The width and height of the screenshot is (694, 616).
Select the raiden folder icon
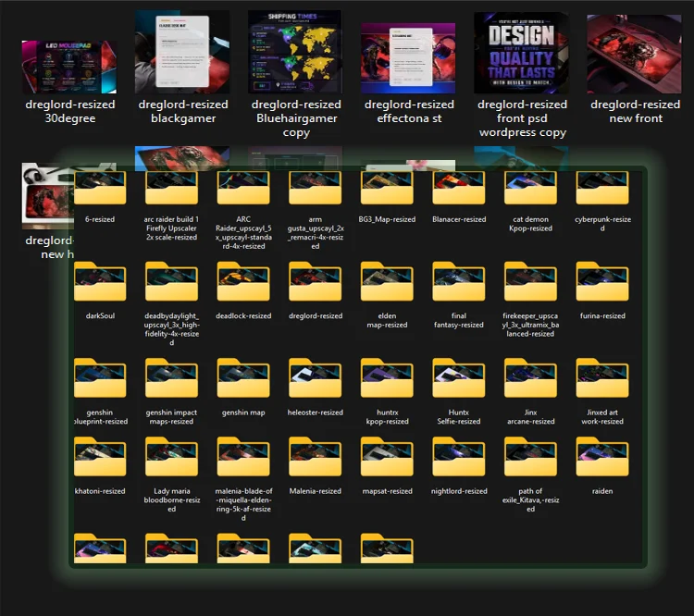[x=602, y=457]
